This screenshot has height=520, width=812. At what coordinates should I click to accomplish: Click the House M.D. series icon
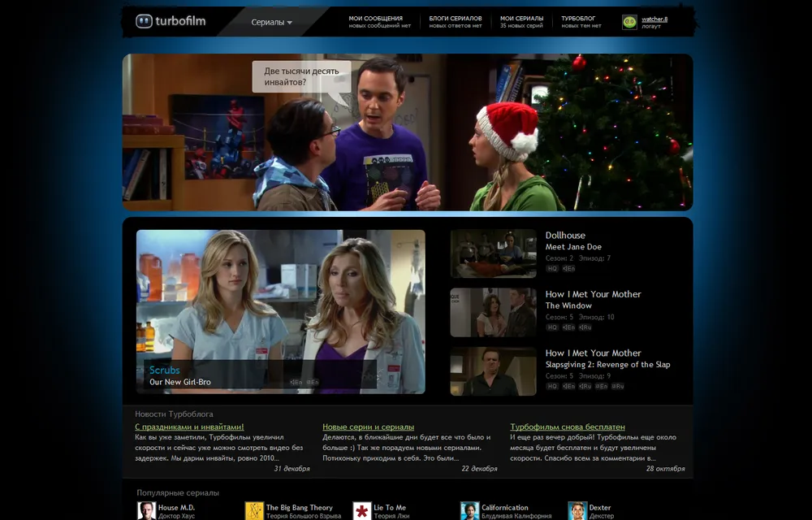point(146,511)
